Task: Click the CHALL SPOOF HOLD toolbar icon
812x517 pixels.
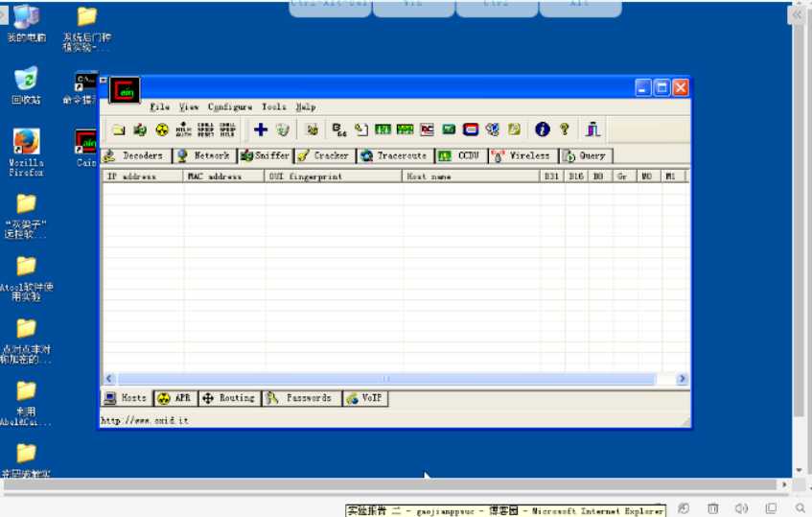Action: (x=227, y=129)
